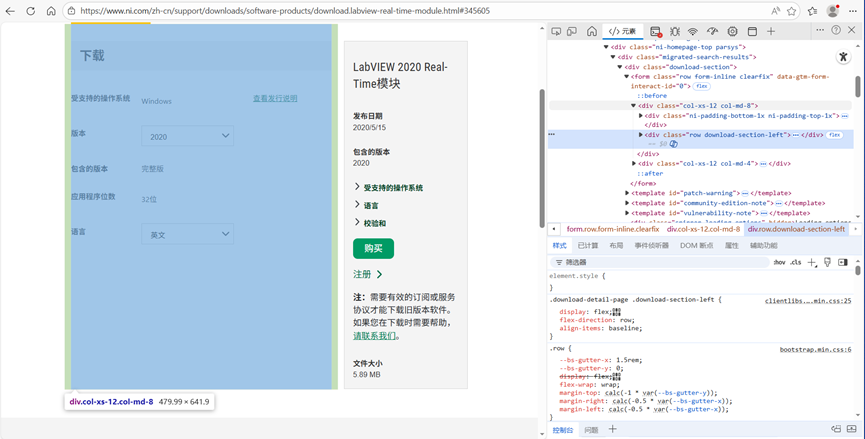Collapse the col-xs-12 col-md-8 div node
This screenshot has height=439, width=865.
634,105
